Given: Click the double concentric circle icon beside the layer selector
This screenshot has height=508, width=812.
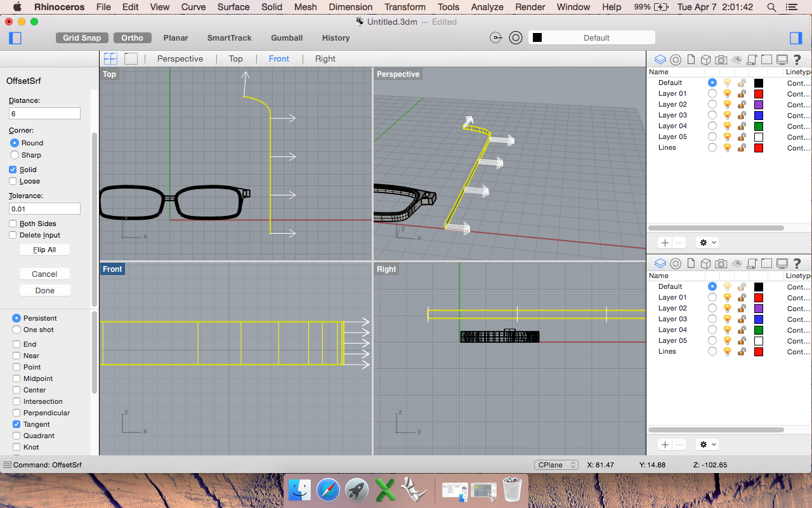Looking at the screenshot, I should pos(516,37).
